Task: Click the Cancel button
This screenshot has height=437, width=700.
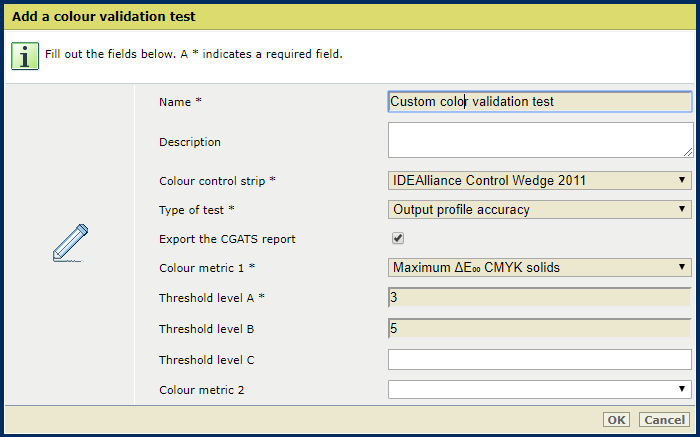Action: point(663,420)
